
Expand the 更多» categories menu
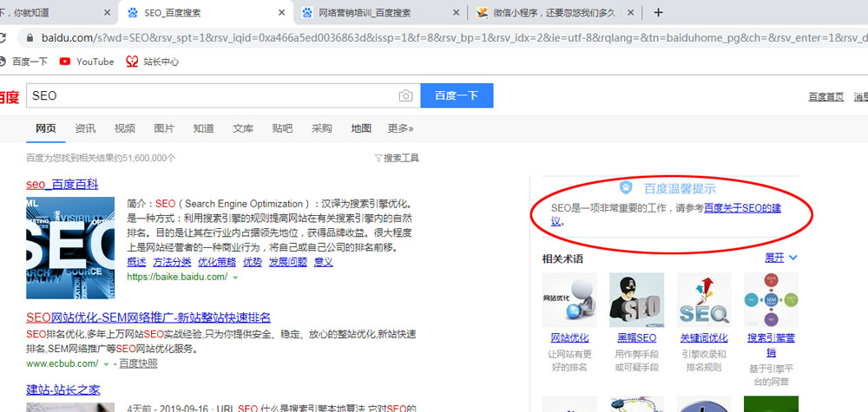tap(400, 128)
